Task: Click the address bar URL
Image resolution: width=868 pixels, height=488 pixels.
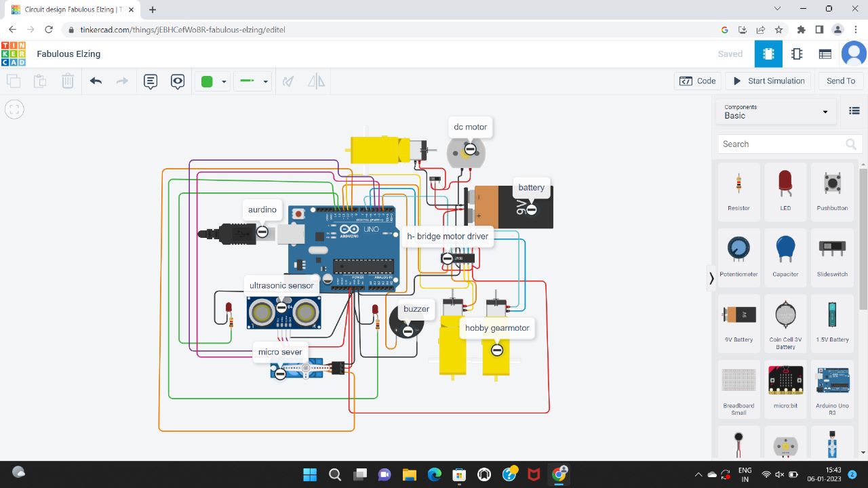Action: click(182, 30)
